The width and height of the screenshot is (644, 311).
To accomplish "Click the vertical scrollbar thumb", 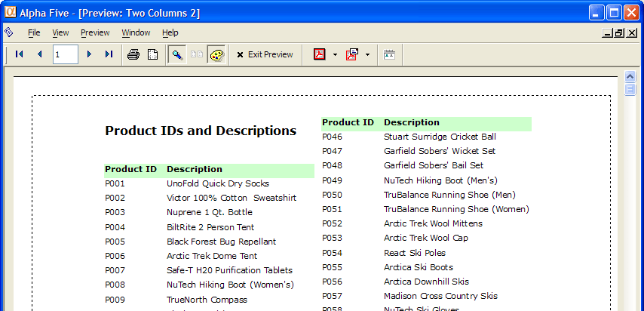I will pyautogui.click(x=630, y=89).
